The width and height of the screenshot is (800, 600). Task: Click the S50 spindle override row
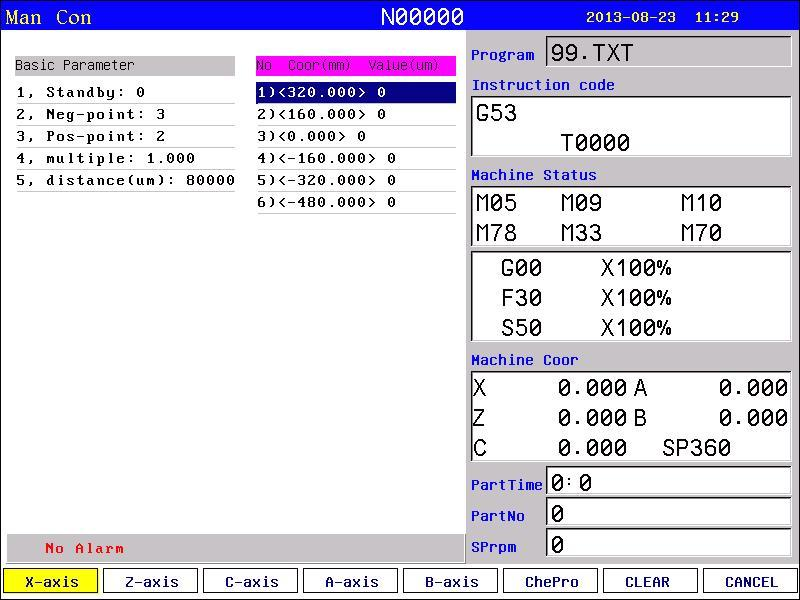[586, 328]
